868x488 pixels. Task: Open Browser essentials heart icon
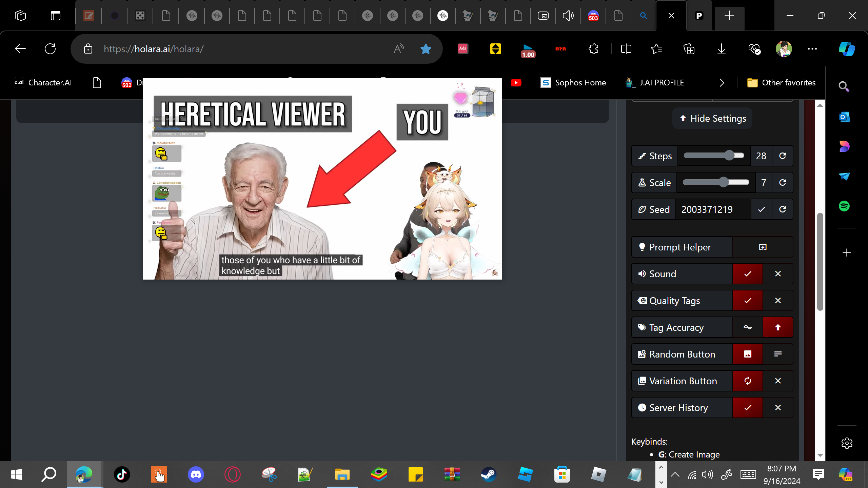click(x=754, y=49)
